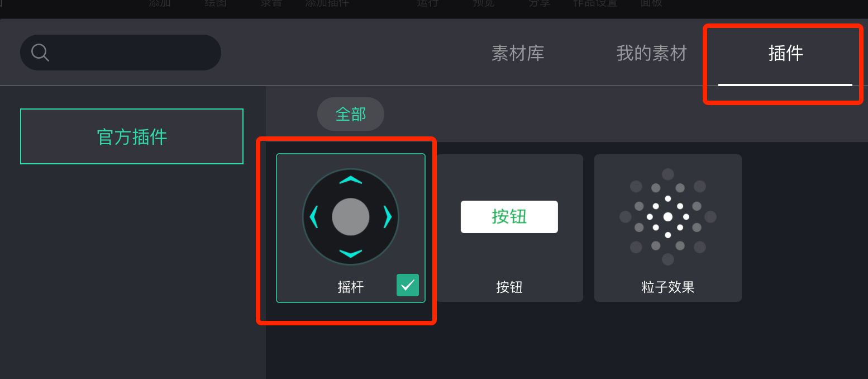Screen dimensions: 868x379
Task: Click the joystick's down arrow icon
Action: 351,253
